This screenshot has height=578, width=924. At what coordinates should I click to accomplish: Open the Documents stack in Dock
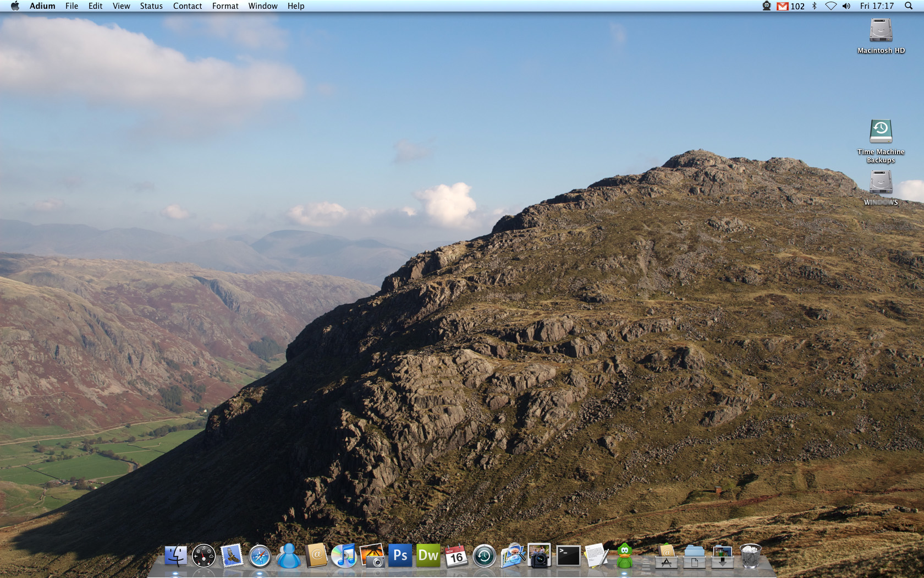tap(694, 556)
